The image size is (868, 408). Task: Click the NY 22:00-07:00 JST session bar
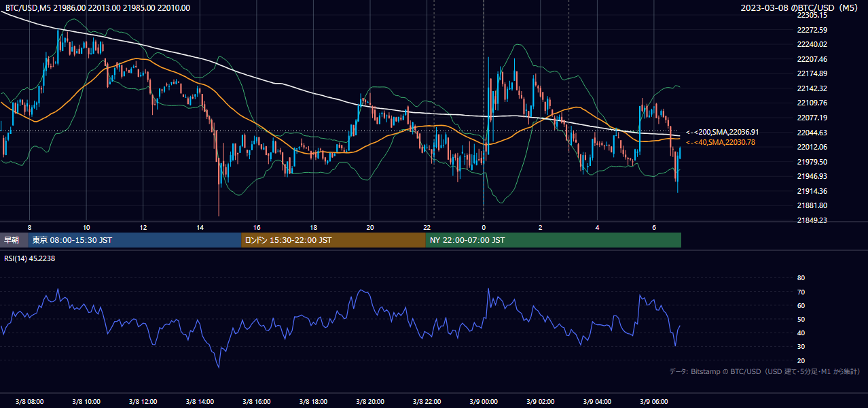tap(554, 240)
